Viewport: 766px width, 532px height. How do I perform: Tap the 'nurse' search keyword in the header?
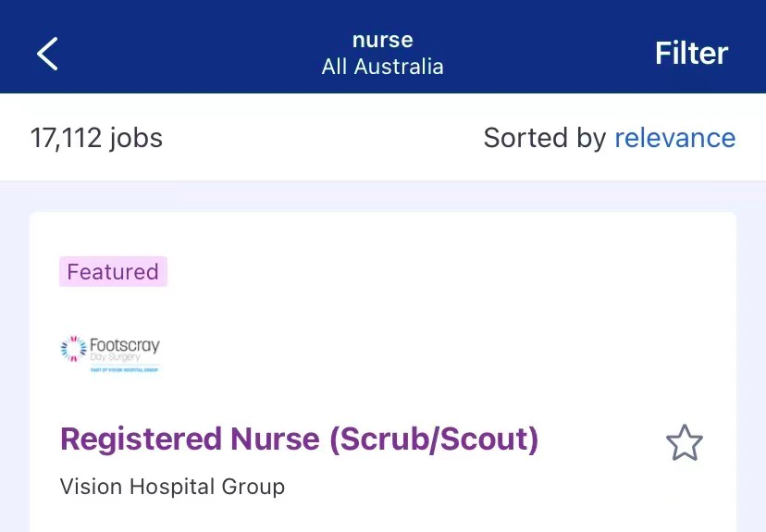pyautogui.click(x=382, y=40)
